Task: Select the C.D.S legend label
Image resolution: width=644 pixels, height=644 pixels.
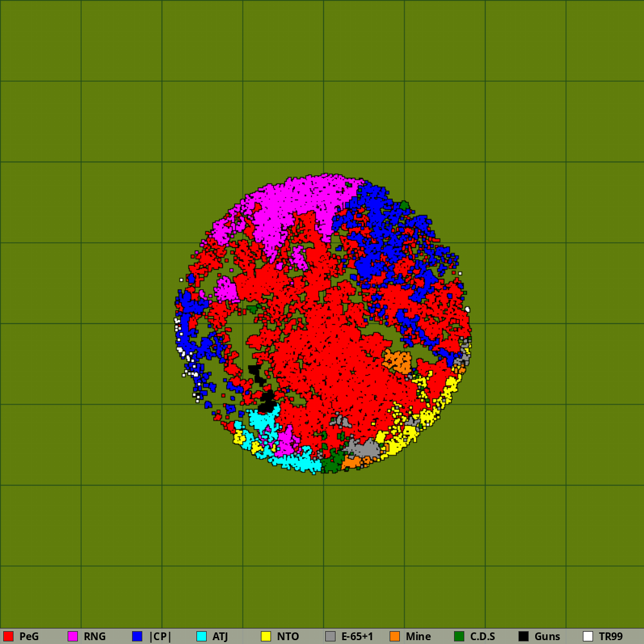Action: (x=482, y=636)
